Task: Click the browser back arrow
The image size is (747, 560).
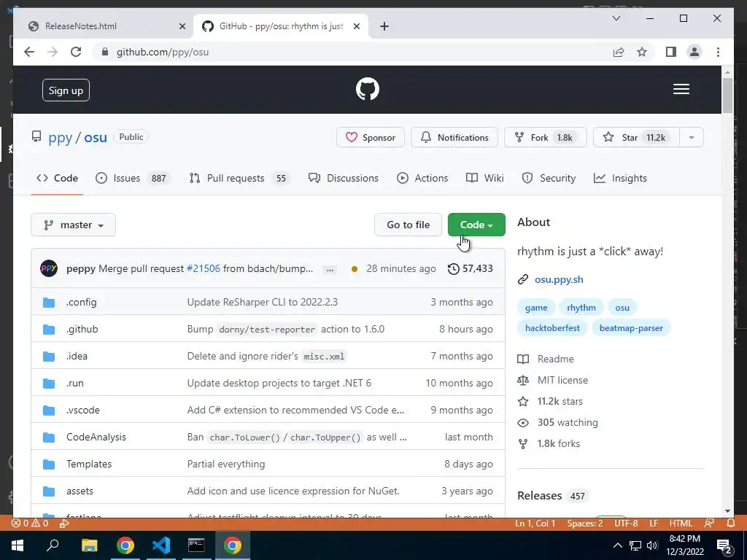Action: click(x=29, y=52)
